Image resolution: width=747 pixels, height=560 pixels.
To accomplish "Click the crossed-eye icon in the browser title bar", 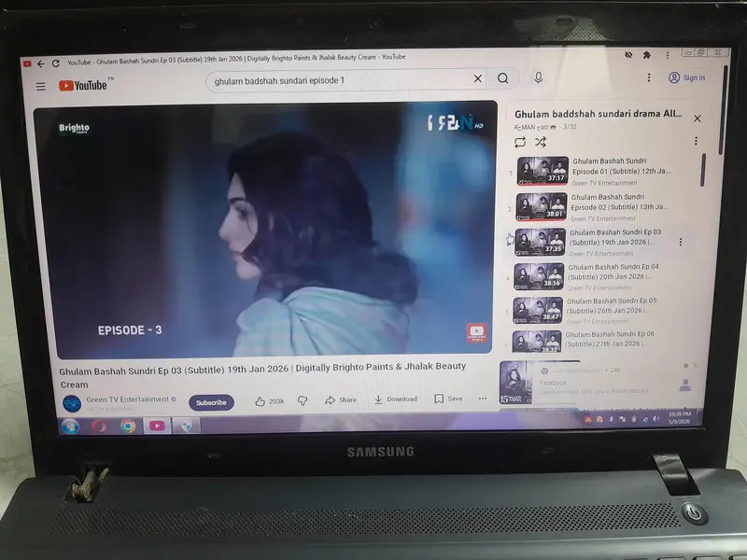I will (628, 55).
